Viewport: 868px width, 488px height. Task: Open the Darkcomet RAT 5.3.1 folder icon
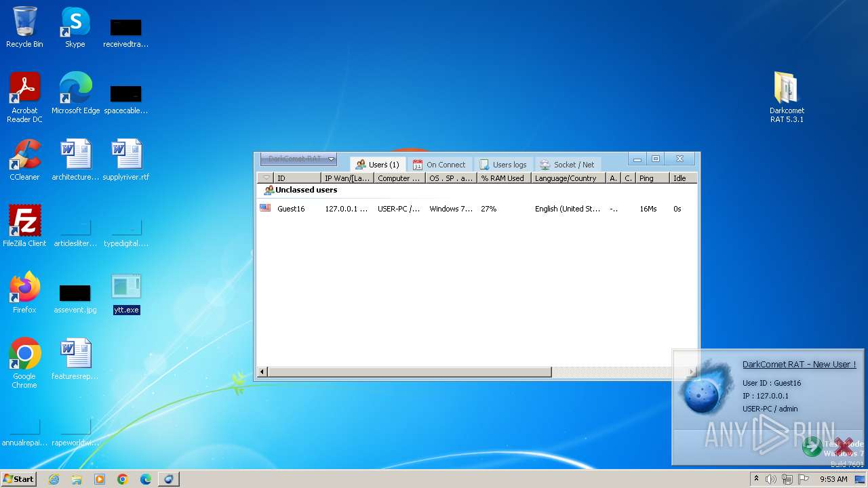pyautogui.click(x=787, y=98)
